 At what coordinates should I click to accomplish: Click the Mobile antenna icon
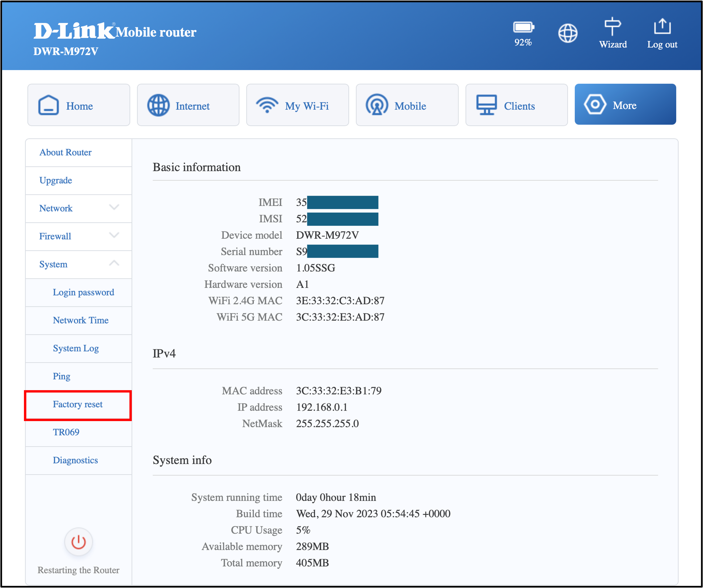click(377, 105)
